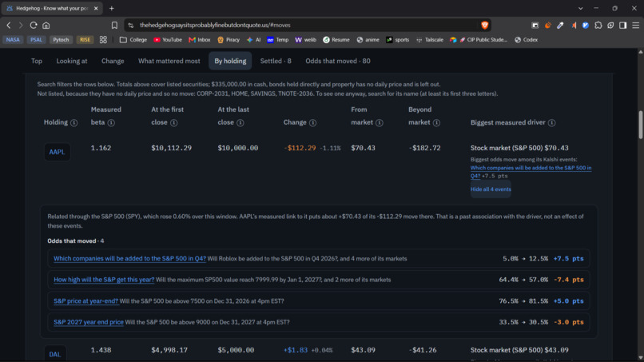Switch to Odds that moved · 80 tab
This screenshot has height=362, width=644.
[338, 61]
